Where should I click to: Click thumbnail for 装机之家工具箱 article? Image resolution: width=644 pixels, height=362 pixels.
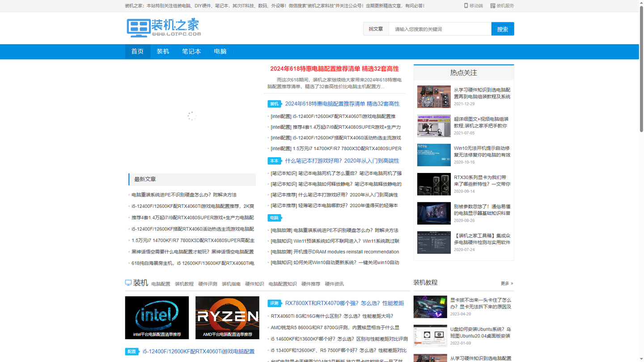pos(434,242)
